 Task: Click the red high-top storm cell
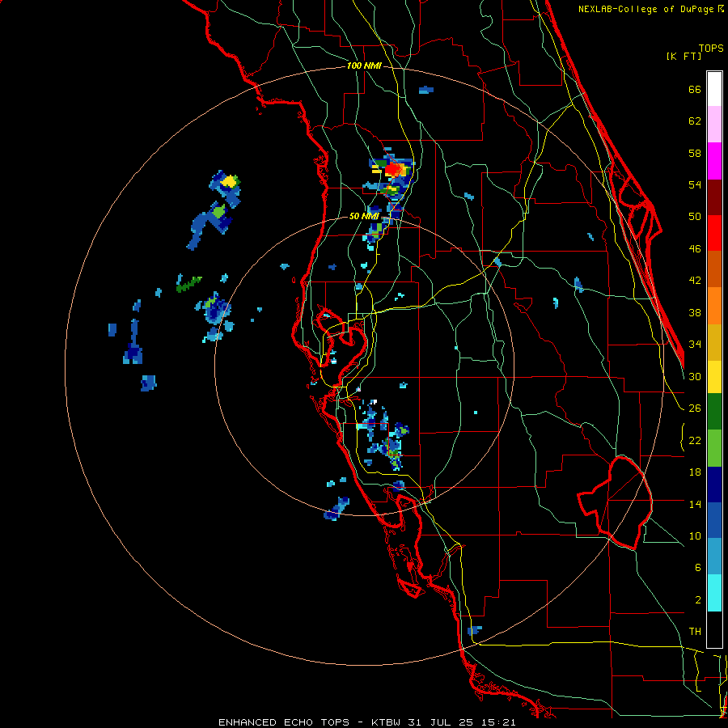point(395,169)
